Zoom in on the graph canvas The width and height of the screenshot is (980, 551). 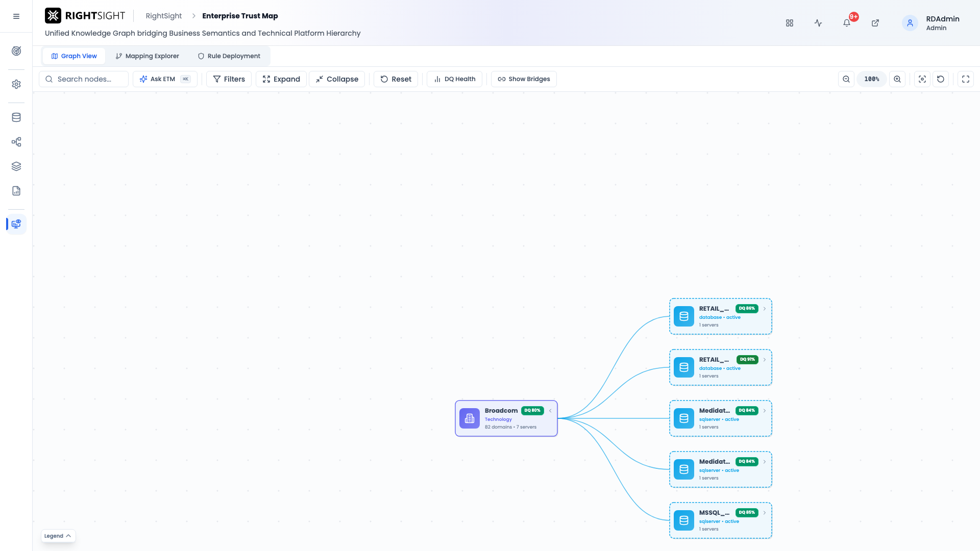[897, 79]
